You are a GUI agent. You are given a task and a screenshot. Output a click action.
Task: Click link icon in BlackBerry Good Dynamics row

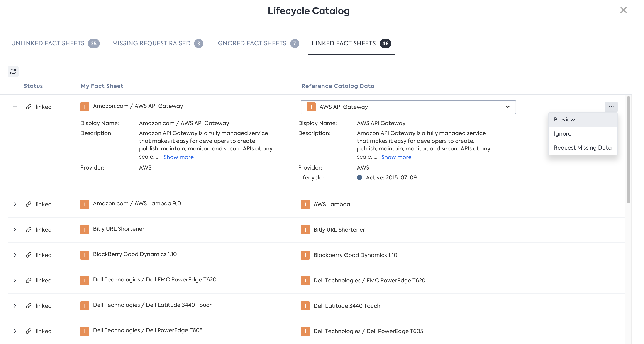point(29,255)
